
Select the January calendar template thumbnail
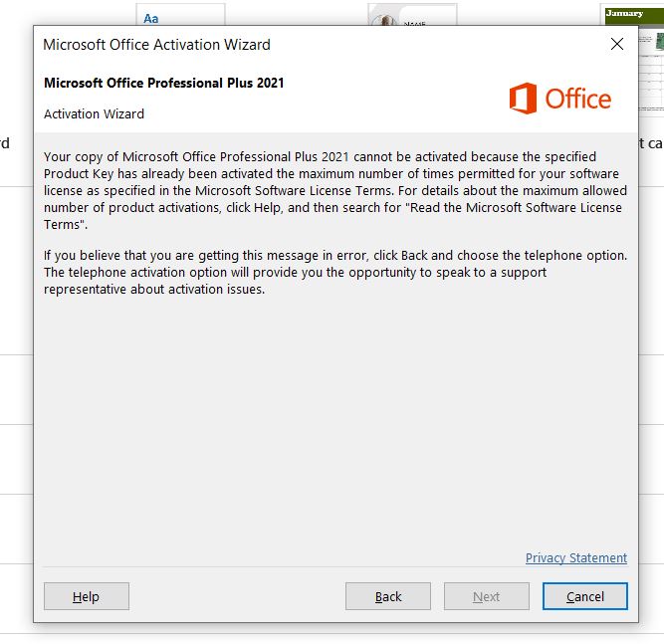coord(634,15)
